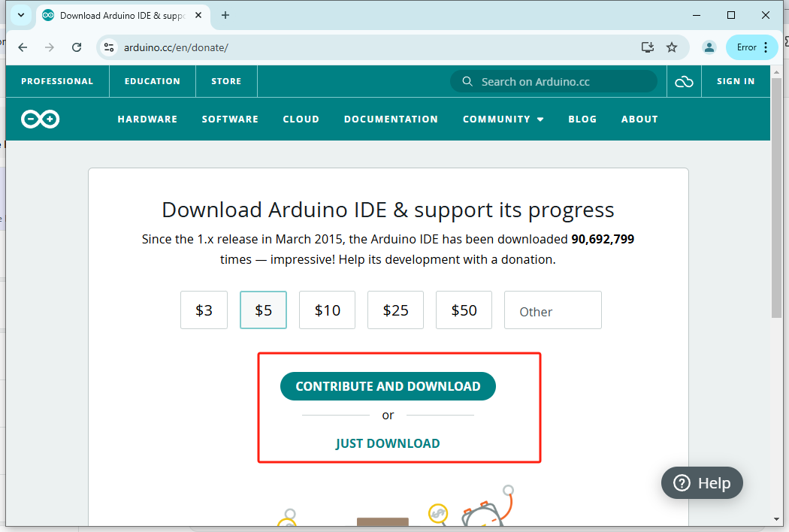Viewport: 789px width, 532px height.
Task: Click Contribute and Download button
Action: 388,386
